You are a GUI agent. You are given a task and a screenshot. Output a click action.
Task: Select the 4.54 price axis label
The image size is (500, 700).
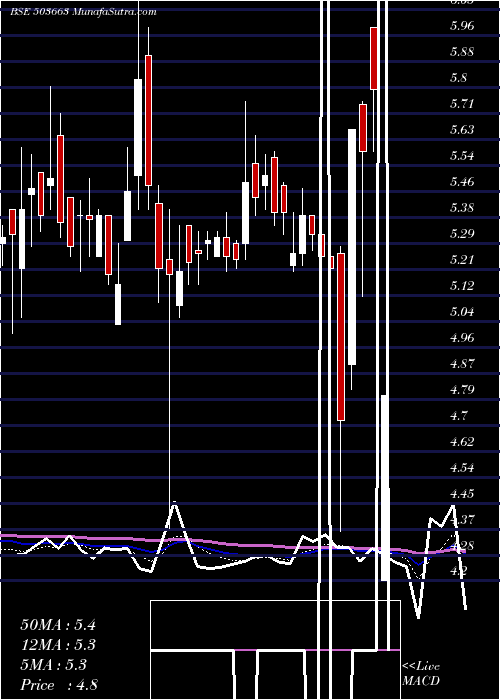462,468
